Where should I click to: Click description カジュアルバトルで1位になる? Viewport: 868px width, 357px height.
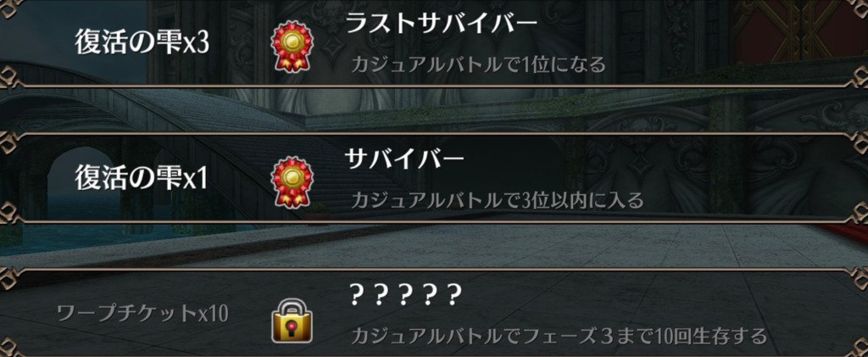pos(478,64)
